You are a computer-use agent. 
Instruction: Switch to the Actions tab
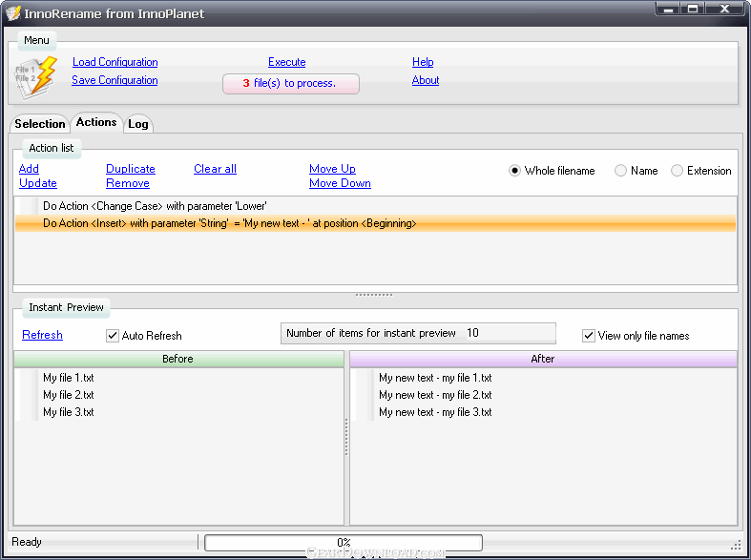96,122
